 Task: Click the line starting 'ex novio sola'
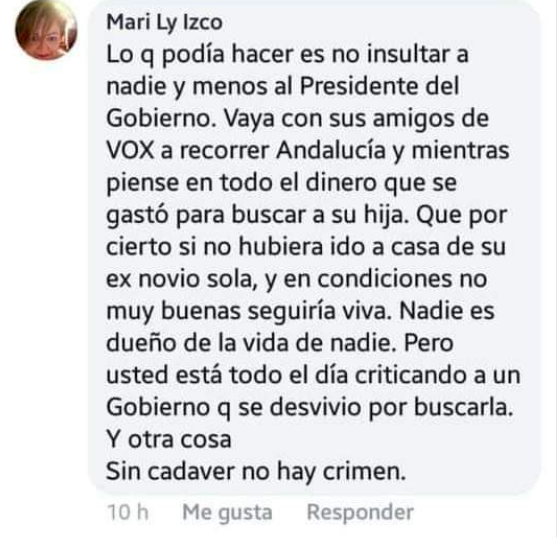coord(297,279)
